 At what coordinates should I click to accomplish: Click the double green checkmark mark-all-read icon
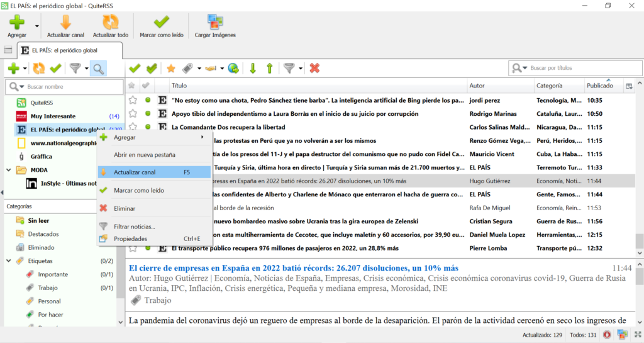click(x=152, y=68)
